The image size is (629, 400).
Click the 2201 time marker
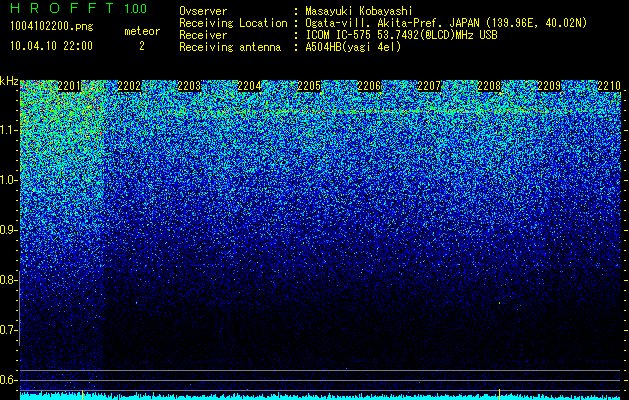coord(69,86)
